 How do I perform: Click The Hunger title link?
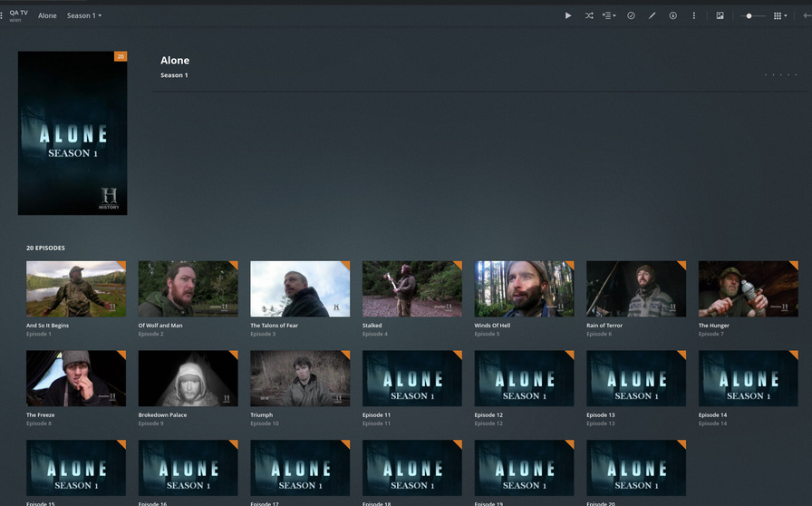(713, 326)
